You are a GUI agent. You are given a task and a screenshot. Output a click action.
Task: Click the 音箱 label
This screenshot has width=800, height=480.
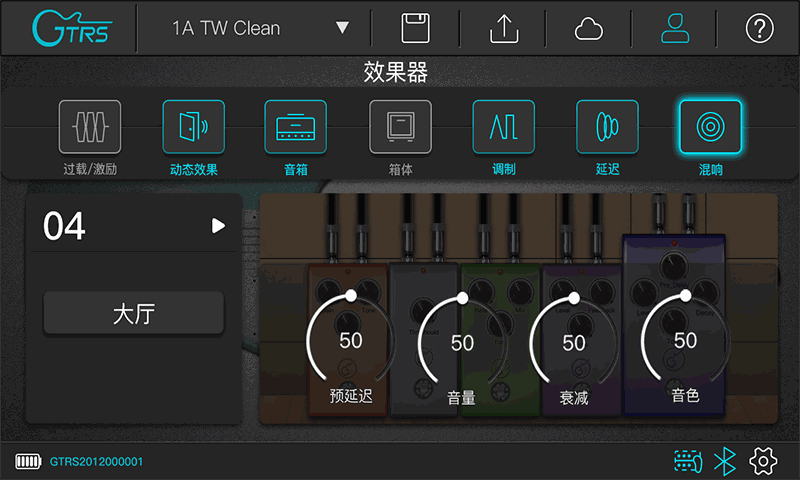coord(296,169)
